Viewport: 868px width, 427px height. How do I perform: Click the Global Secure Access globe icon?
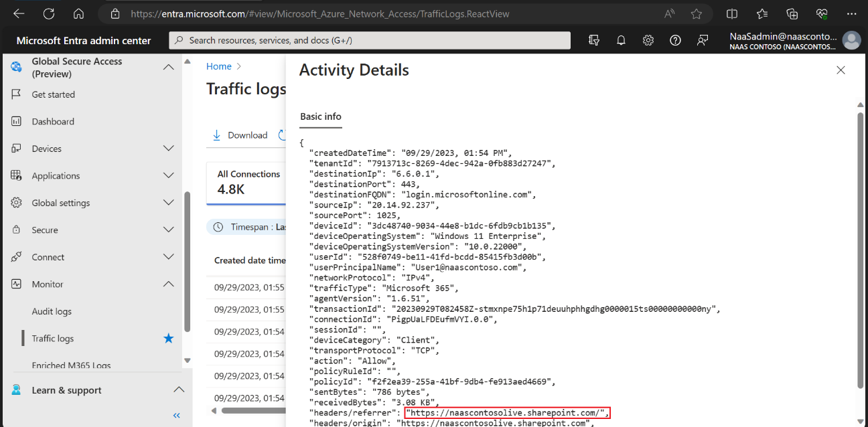tap(17, 67)
